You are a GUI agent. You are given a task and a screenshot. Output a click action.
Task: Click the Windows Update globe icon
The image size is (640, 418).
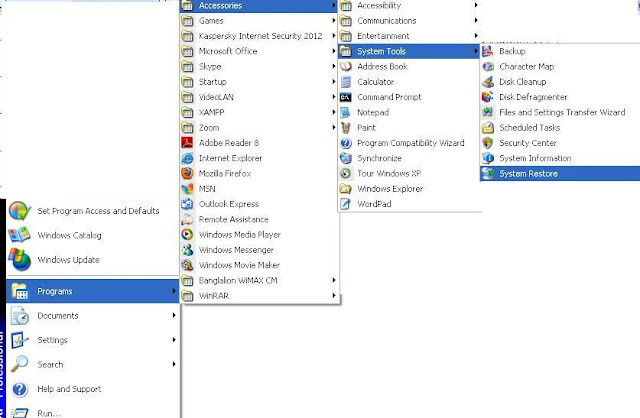(x=19, y=260)
